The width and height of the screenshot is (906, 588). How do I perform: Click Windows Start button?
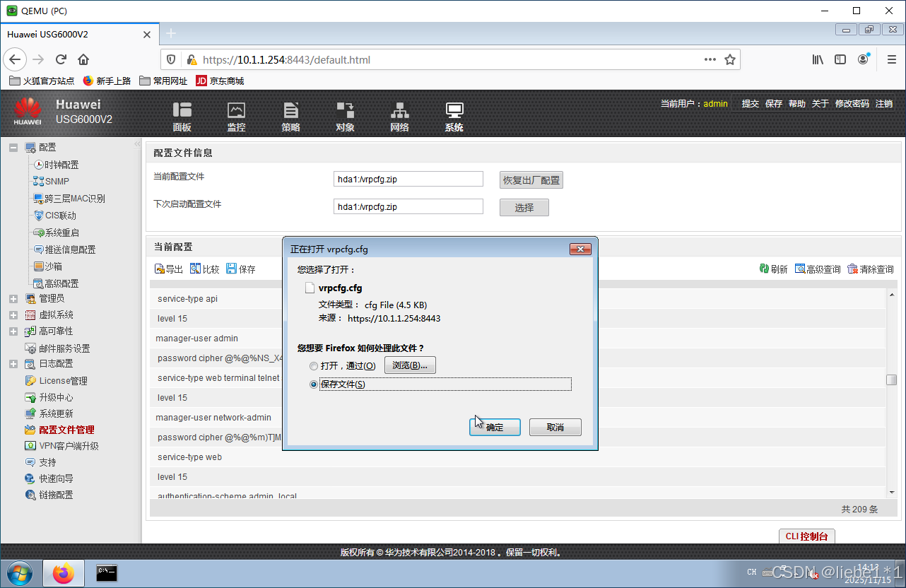coord(20,573)
